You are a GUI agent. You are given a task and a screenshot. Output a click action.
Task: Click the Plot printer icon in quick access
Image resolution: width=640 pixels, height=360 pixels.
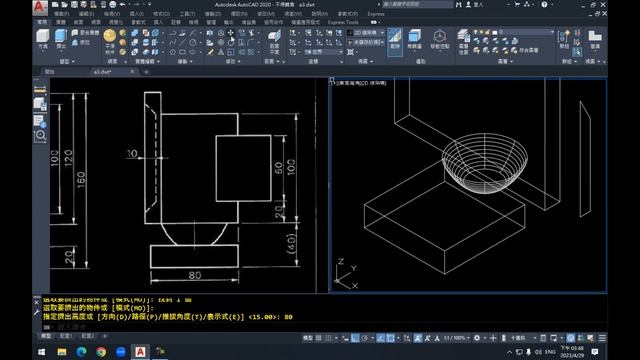pyautogui.click(x=113, y=4)
